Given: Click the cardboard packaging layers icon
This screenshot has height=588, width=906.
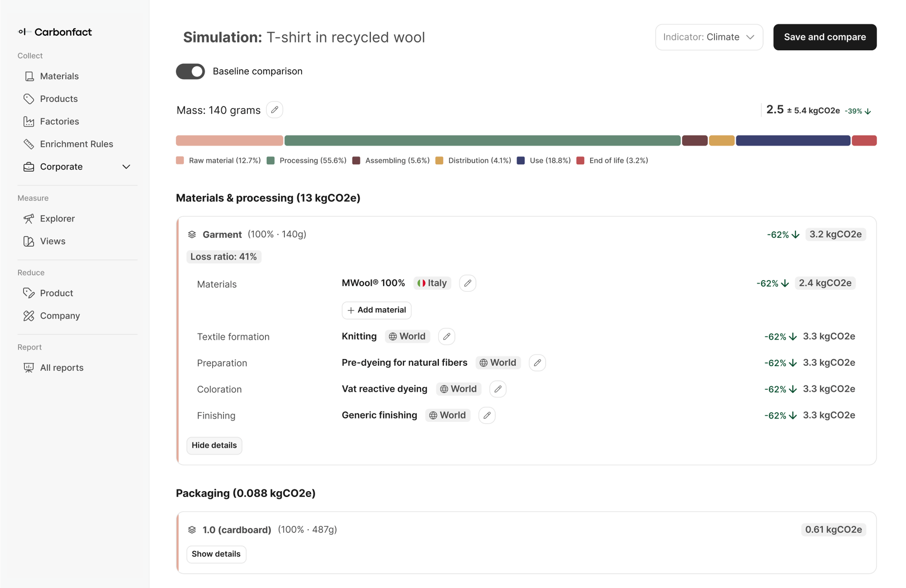Looking at the screenshot, I should [x=192, y=530].
